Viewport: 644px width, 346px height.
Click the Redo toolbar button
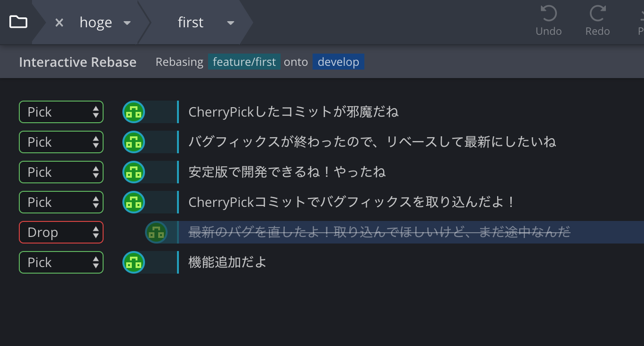(x=597, y=21)
